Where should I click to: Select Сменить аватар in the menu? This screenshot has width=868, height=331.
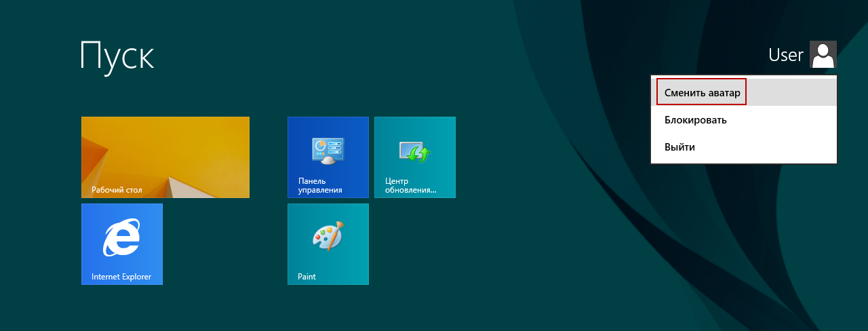tap(744, 93)
